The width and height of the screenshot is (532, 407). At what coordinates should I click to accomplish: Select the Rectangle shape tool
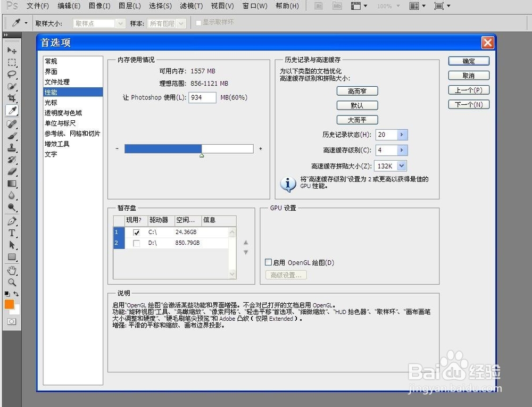tap(12, 257)
